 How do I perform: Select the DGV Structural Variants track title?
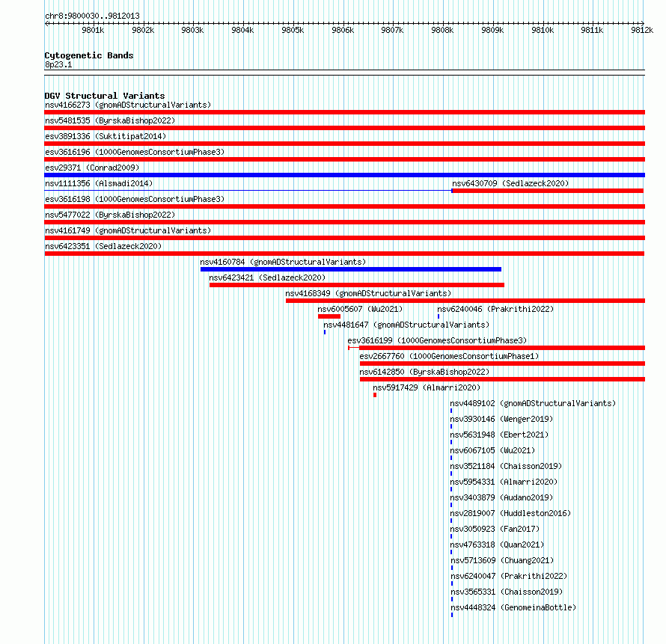(x=105, y=96)
